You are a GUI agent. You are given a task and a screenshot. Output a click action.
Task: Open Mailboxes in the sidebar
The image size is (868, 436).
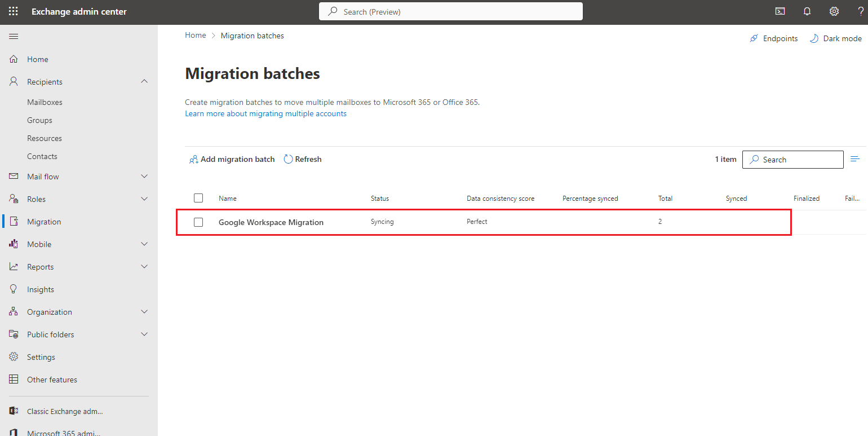coord(45,102)
